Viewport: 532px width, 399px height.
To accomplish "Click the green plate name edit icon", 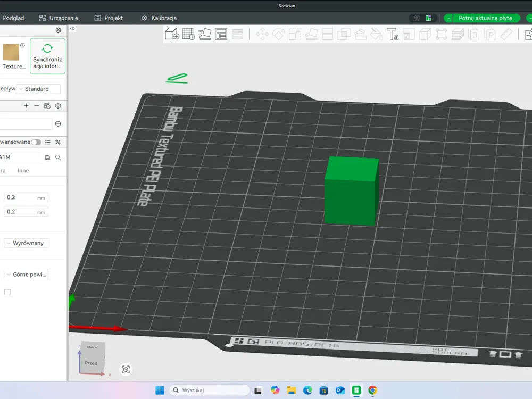I will tap(177, 78).
